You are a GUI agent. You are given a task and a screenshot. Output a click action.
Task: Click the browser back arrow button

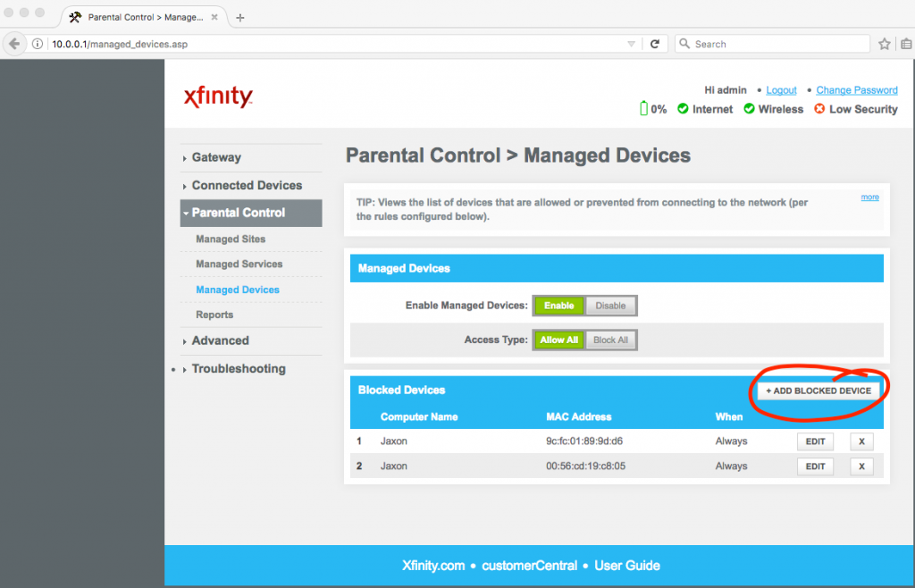(x=14, y=44)
